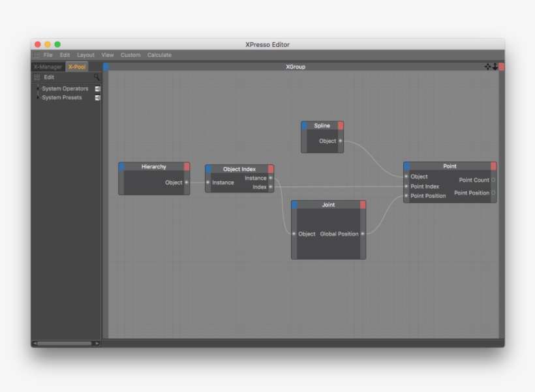The image size is (535, 392).
Task: Select the XGroup title bar
Action: point(296,67)
